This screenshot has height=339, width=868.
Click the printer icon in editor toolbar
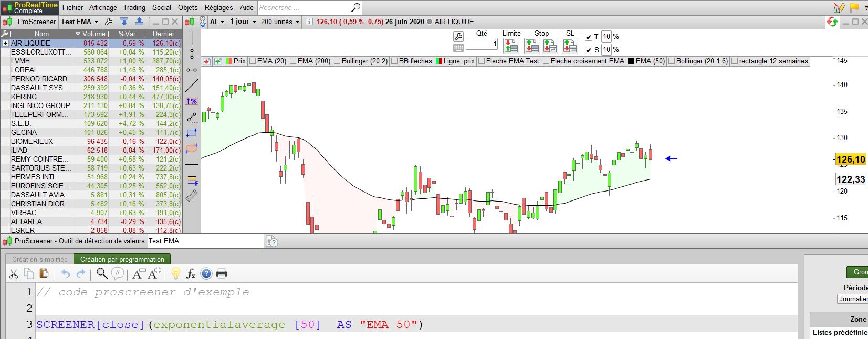click(222, 273)
